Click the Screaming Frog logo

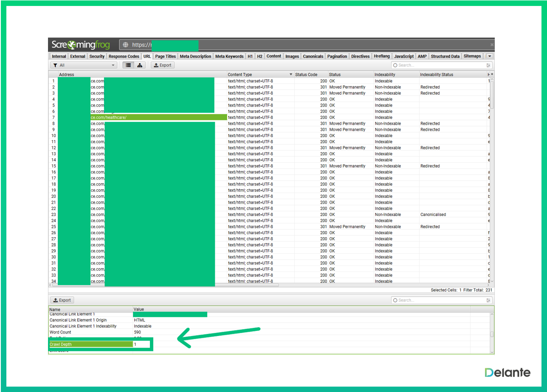81,45
